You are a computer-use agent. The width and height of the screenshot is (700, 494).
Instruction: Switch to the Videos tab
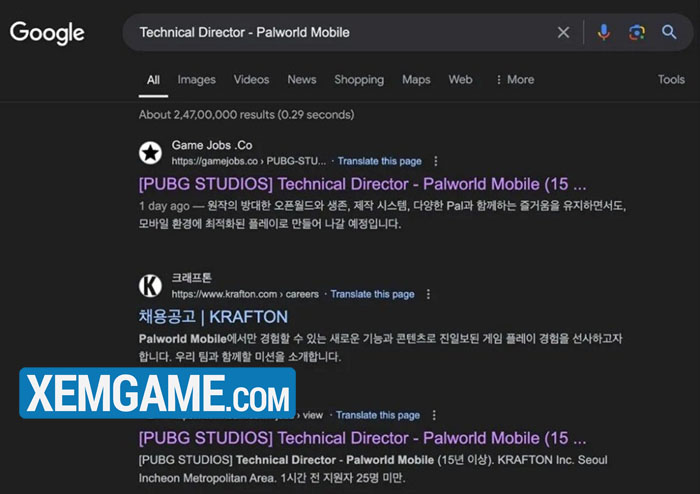(251, 80)
